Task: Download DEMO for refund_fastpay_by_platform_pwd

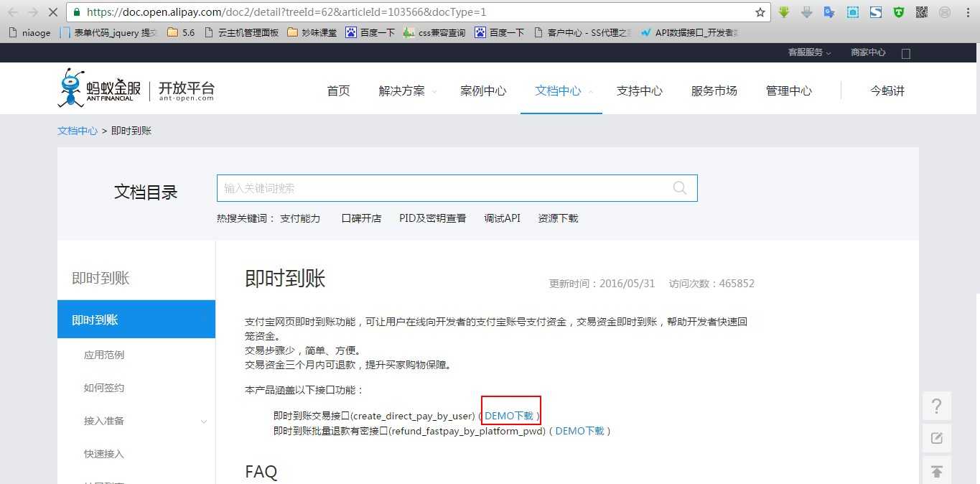Action: [579, 431]
